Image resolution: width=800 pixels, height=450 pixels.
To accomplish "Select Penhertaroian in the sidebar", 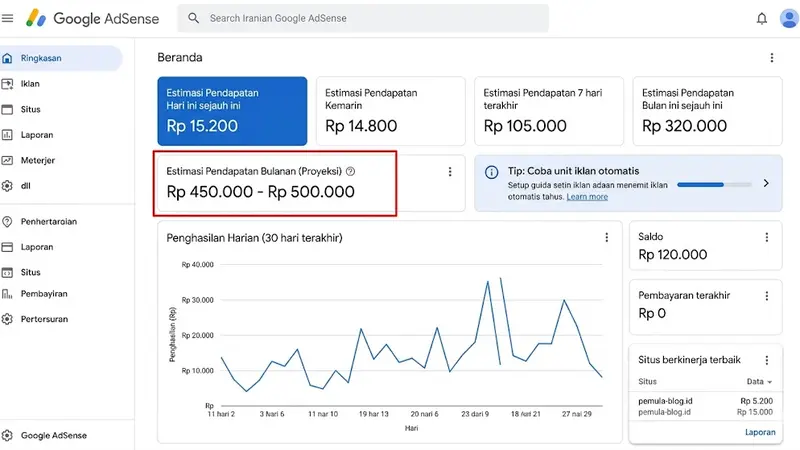I will click(48, 221).
